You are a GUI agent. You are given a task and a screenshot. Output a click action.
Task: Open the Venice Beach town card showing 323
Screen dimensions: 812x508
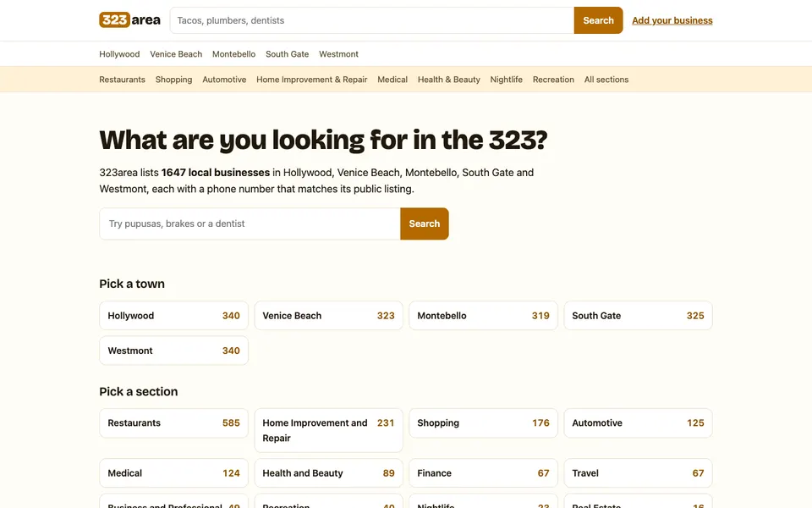[x=329, y=316]
